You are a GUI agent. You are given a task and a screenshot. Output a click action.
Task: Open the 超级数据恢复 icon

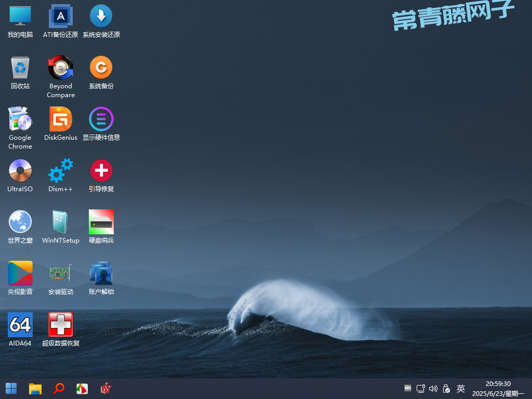[x=61, y=325]
